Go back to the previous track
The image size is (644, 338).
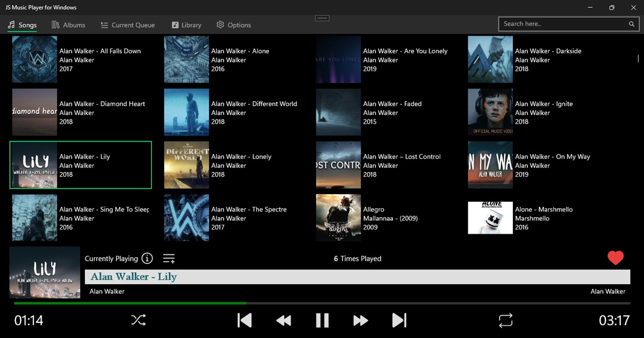244,320
